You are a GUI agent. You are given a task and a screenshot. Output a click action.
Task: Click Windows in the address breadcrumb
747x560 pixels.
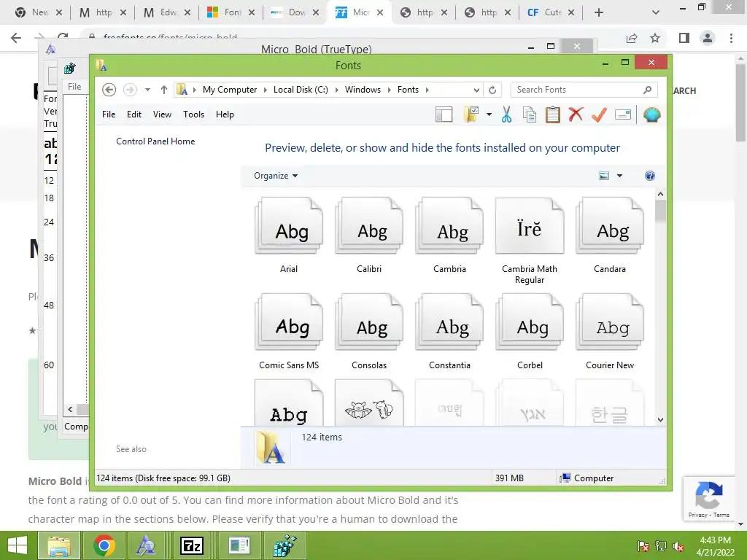(363, 90)
